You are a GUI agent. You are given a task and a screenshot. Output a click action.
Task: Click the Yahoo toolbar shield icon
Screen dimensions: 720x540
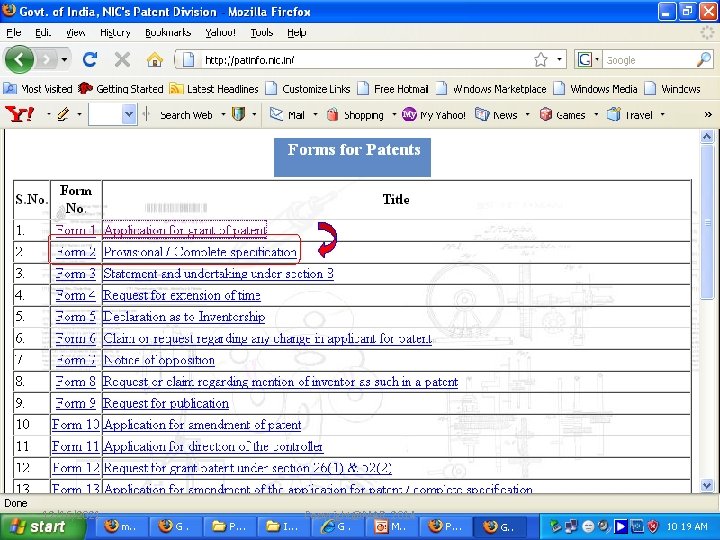coord(238,114)
